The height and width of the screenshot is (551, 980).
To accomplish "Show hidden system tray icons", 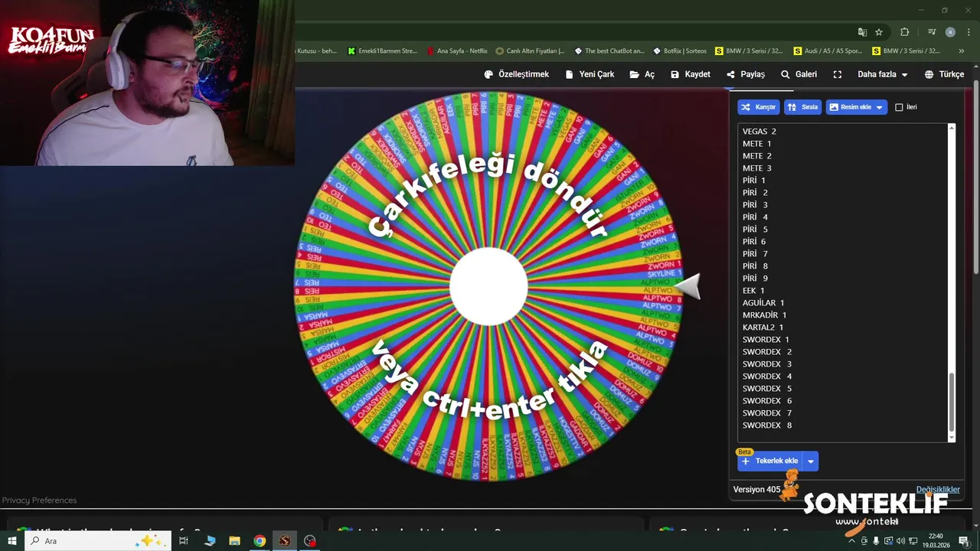I will [851, 541].
